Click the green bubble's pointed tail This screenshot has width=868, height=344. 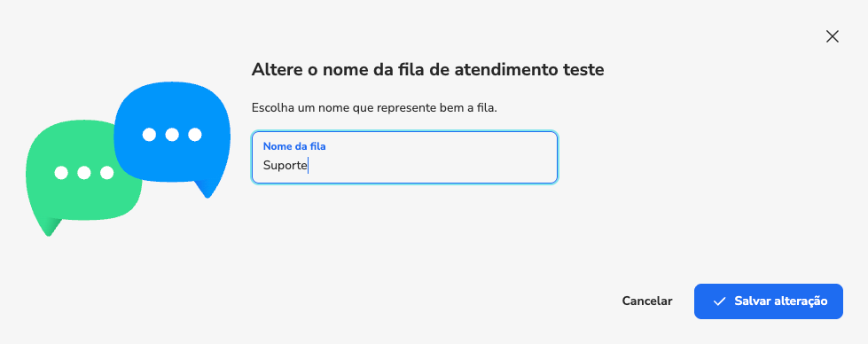(x=50, y=226)
